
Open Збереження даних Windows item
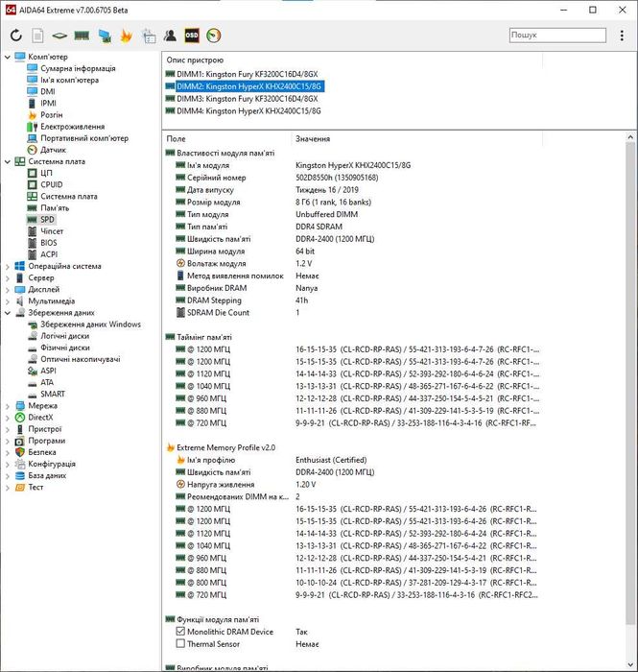(90, 324)
